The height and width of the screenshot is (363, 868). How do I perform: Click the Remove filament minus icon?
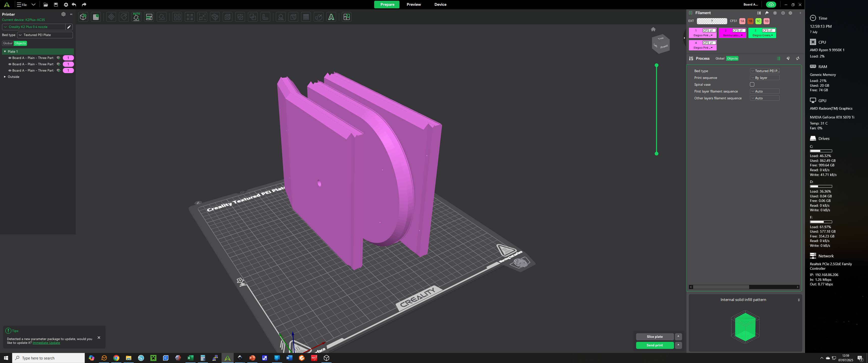pyautogui.click(x=783, y=13)
